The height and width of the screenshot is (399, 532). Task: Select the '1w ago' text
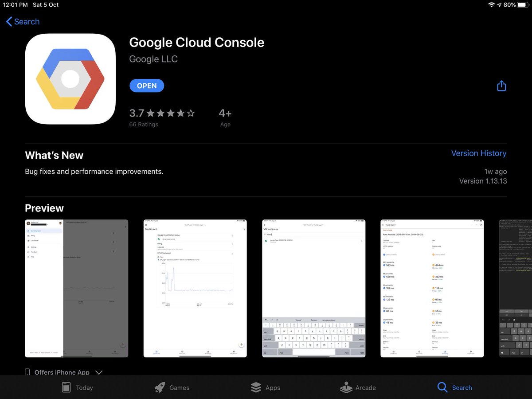496,172
